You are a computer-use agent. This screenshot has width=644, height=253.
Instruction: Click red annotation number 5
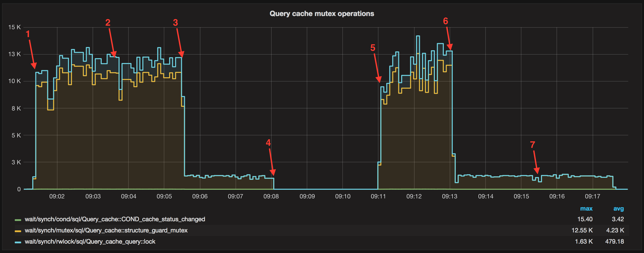coord(373,48)
